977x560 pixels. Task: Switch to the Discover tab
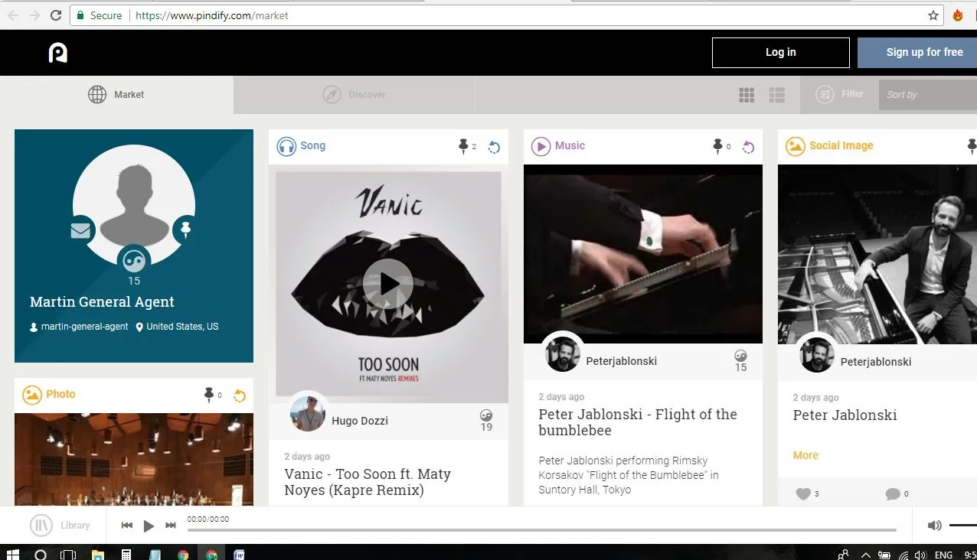coord(354,95)
